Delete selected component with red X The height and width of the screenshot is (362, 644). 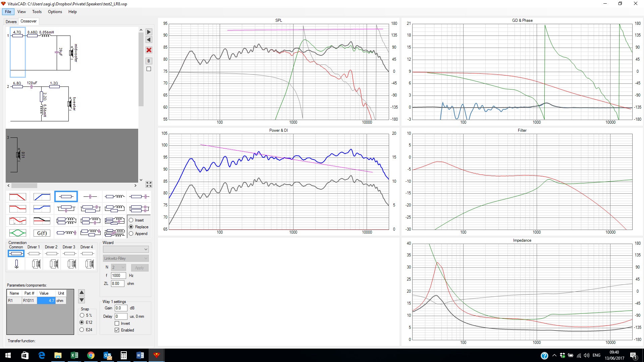click(x=149, y=50)
